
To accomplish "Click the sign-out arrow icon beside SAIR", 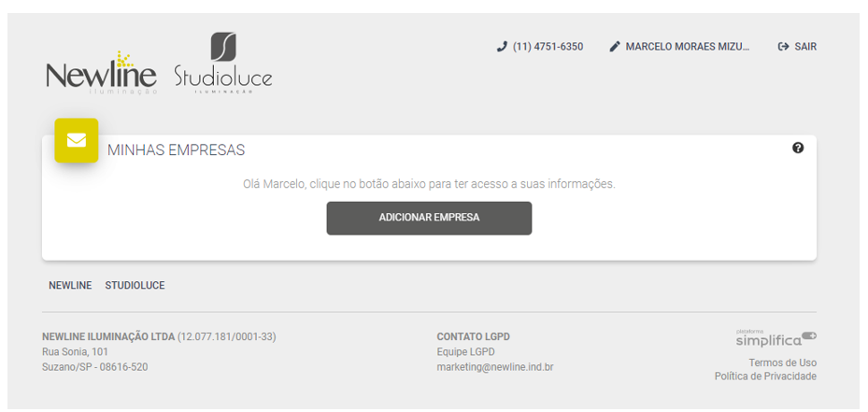I will [x=783, y=47].
